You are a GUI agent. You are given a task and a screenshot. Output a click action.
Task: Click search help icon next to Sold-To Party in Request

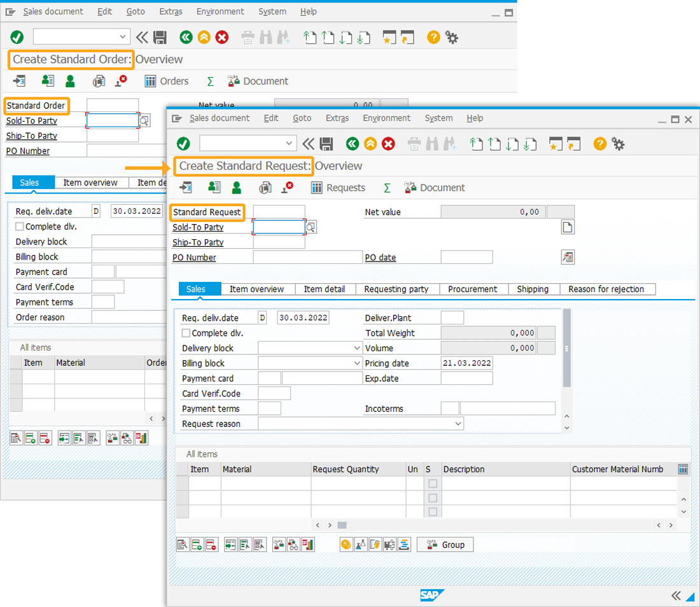311,227
